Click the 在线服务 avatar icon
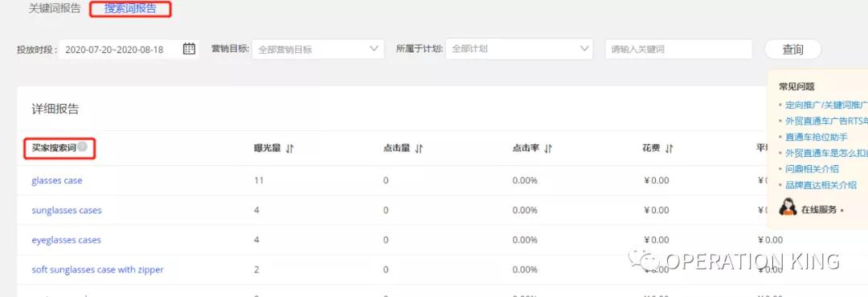Screen dimensions: 868x297 tap(787, 207)
